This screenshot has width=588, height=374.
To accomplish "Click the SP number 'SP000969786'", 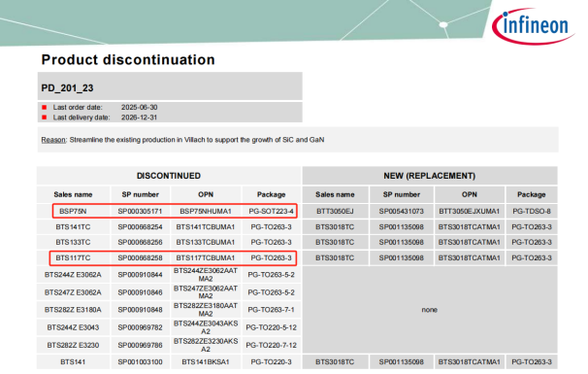I will pyautogui.click(x=141, y=345).
